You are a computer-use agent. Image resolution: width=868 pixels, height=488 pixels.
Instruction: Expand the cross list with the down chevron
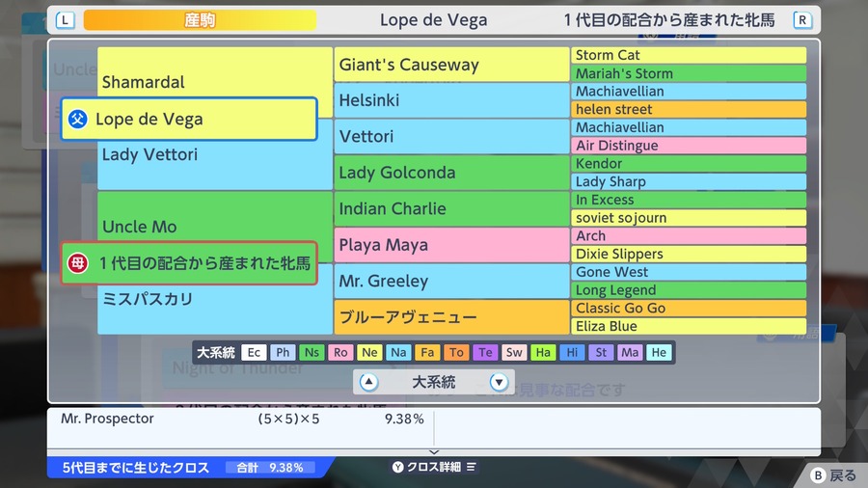tap(434, 452)
